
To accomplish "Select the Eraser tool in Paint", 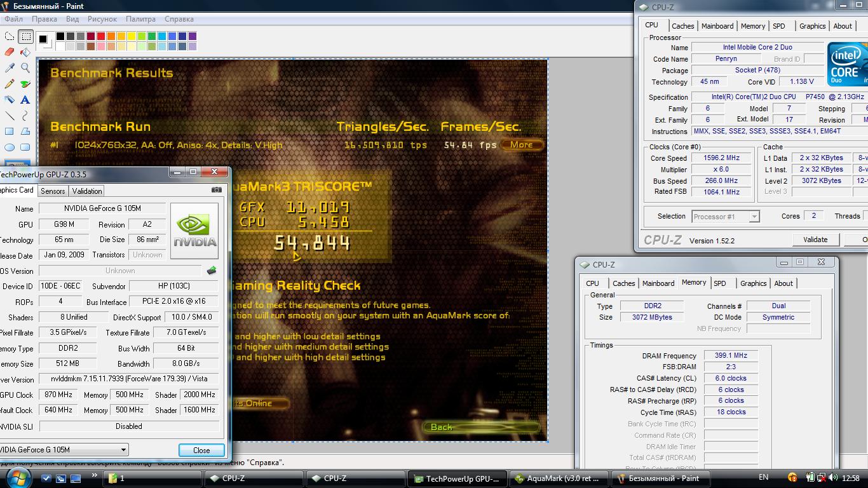I will pos(10,52).
